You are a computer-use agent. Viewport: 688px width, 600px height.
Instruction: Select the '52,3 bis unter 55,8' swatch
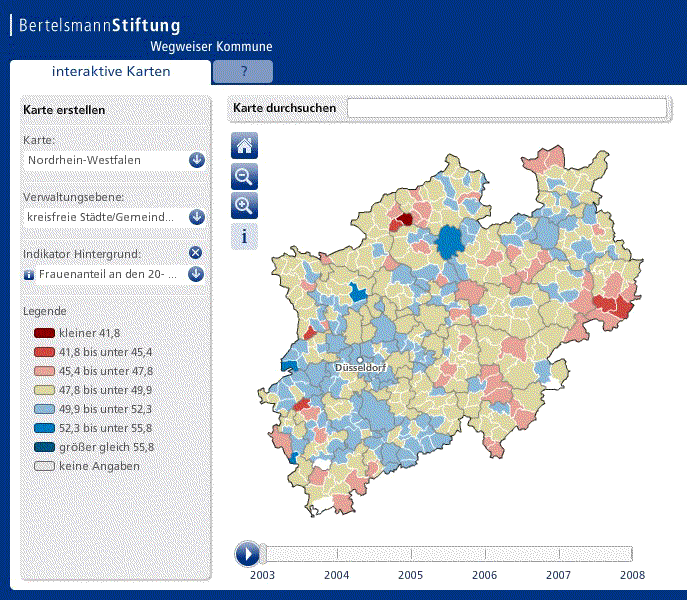(x=44, y=428)
